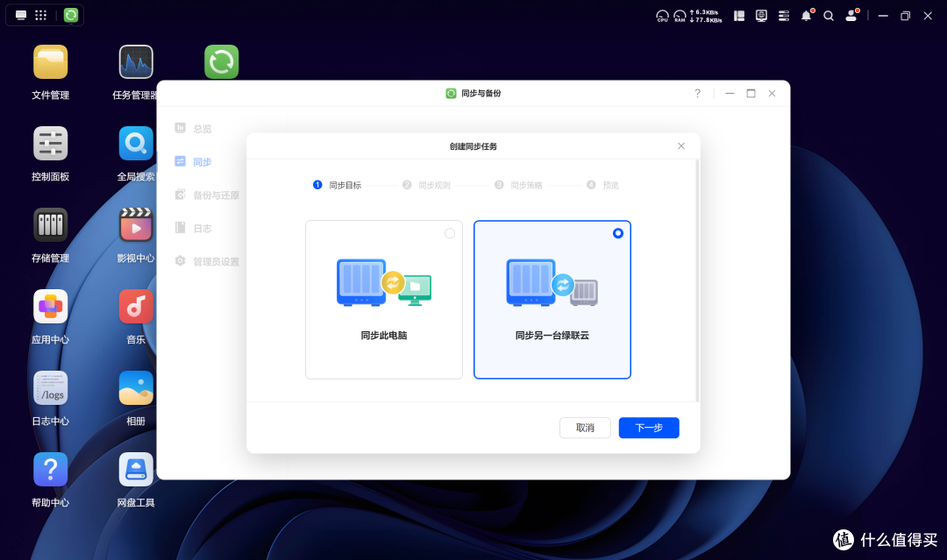947x560 pixels.
Task: Click the 取消 button
Action: [x=585, y=428]
